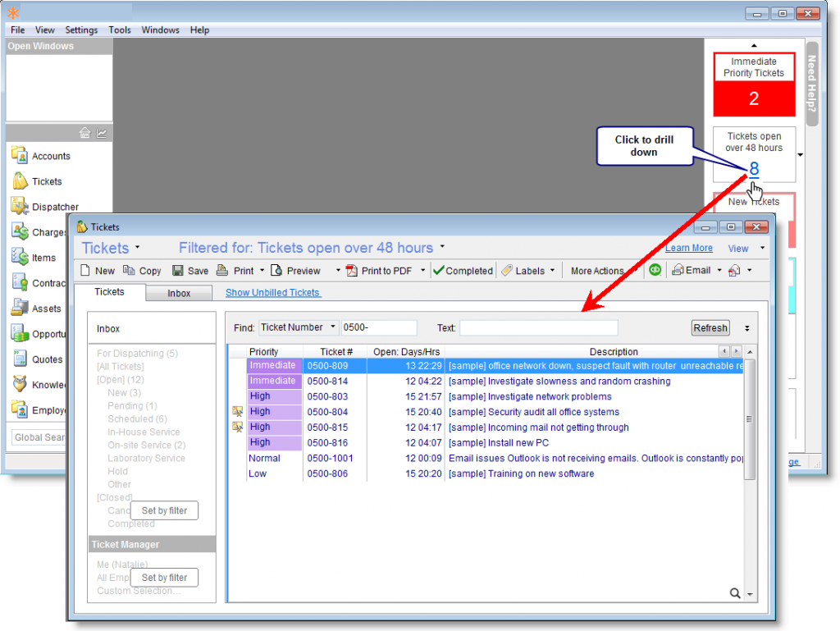
Task: Click the Refresh button
Action: [710, 328]
